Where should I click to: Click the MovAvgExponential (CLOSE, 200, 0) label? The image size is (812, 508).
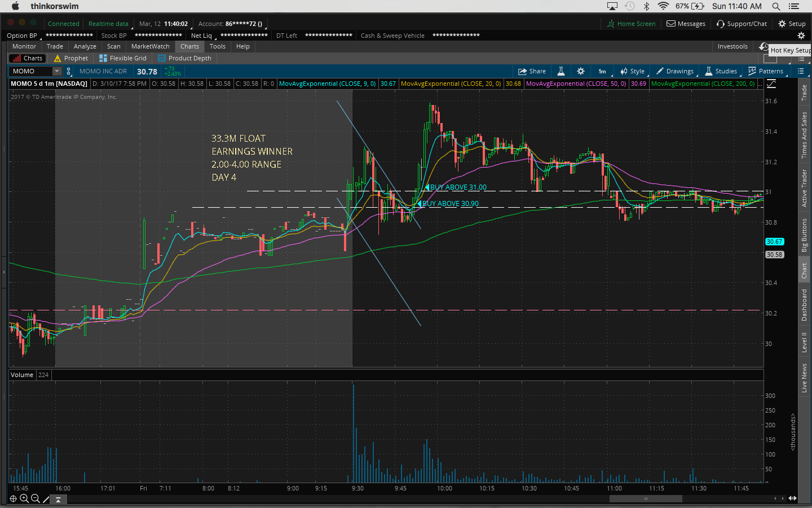pos(703,84)
